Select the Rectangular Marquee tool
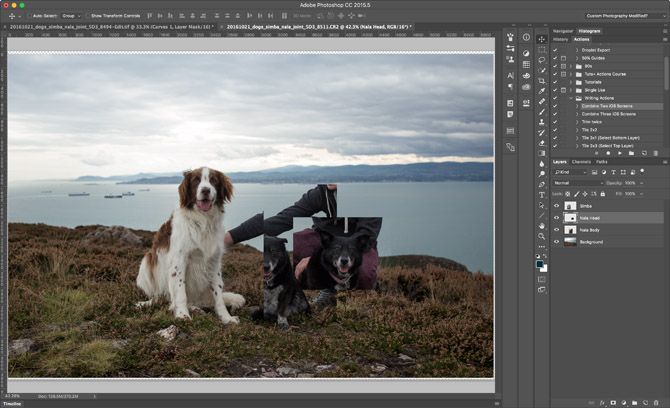 point(541,50)
